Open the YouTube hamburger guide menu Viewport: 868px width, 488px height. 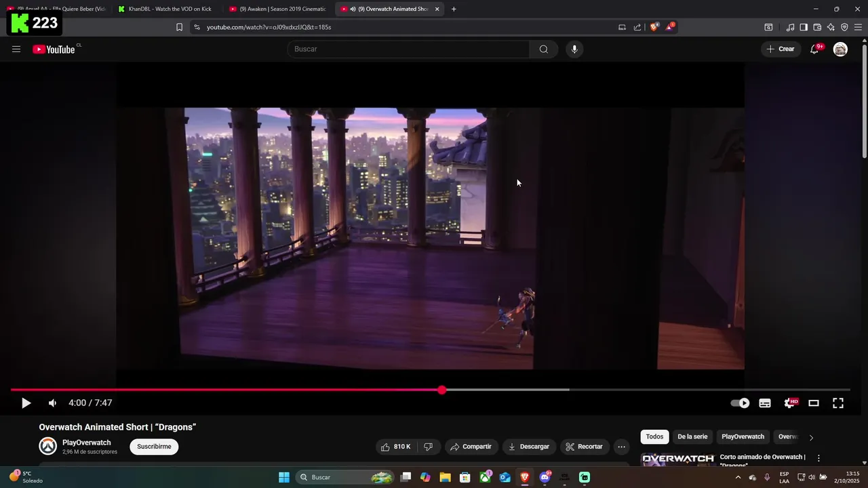16,49
